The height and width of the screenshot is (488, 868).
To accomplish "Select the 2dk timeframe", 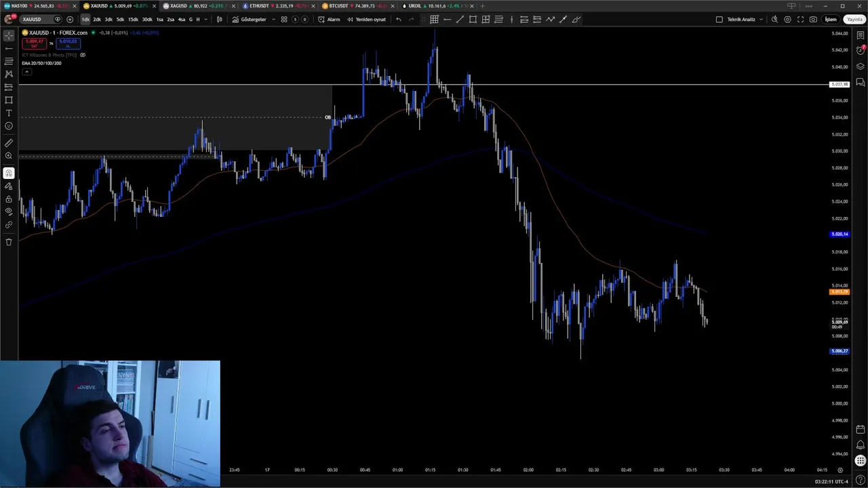I will [97, 19].
